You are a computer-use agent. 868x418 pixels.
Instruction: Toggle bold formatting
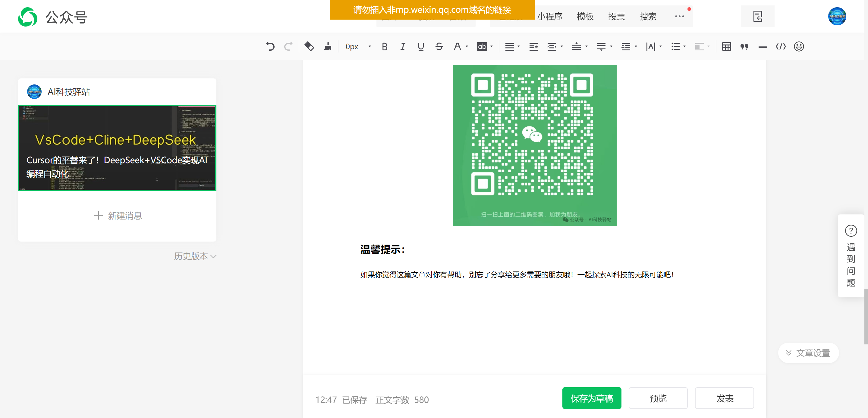[385, 46]
